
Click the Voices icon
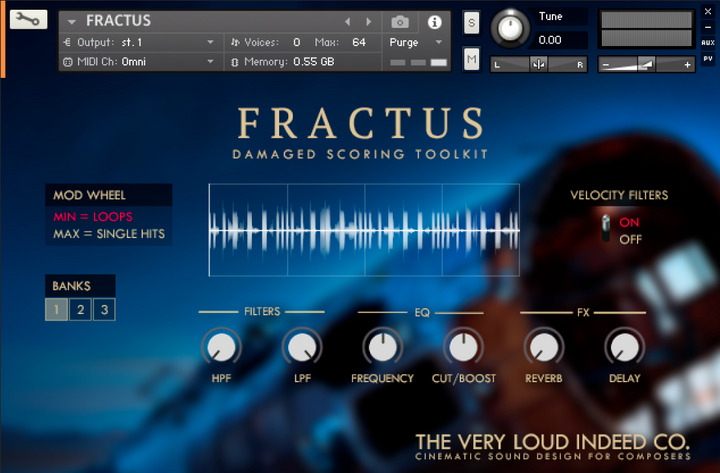[x=235, y=42]
